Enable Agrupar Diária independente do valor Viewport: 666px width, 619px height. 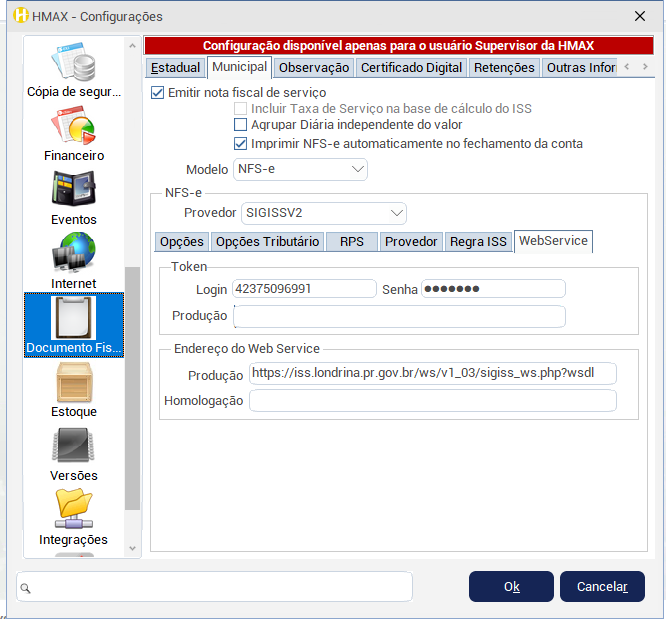point(240,125)
